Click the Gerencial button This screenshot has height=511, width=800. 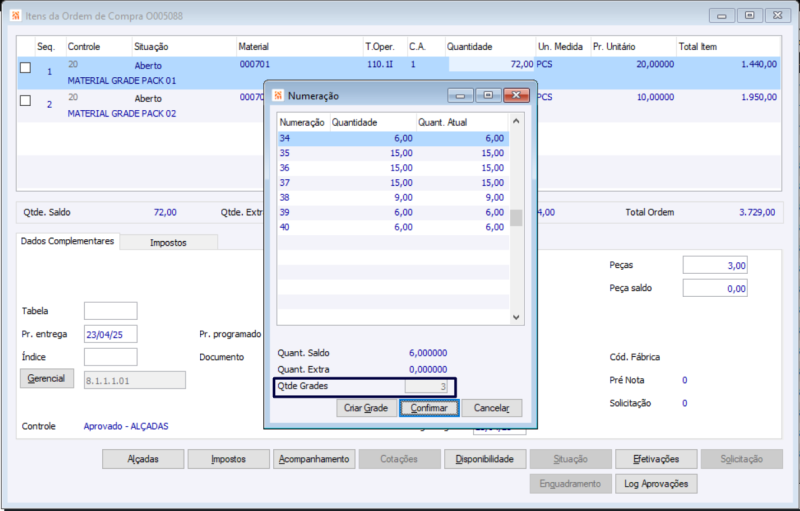46,378
